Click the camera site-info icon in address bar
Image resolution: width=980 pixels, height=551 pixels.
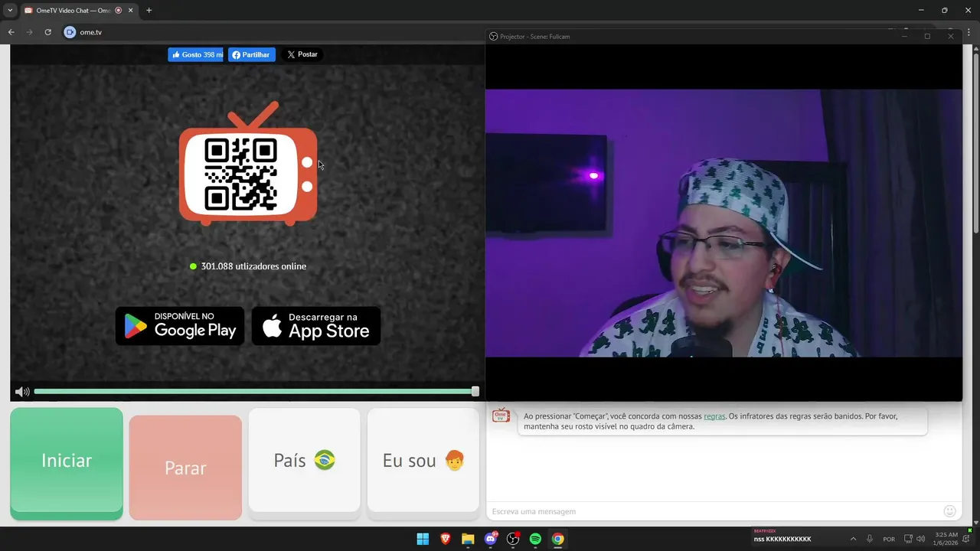point(70,32)
